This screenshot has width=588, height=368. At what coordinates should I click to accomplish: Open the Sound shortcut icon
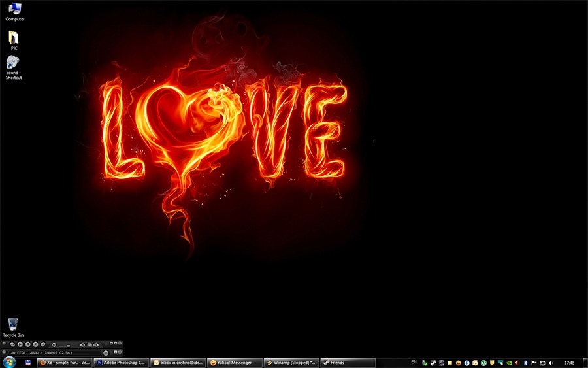pos(14,67)
